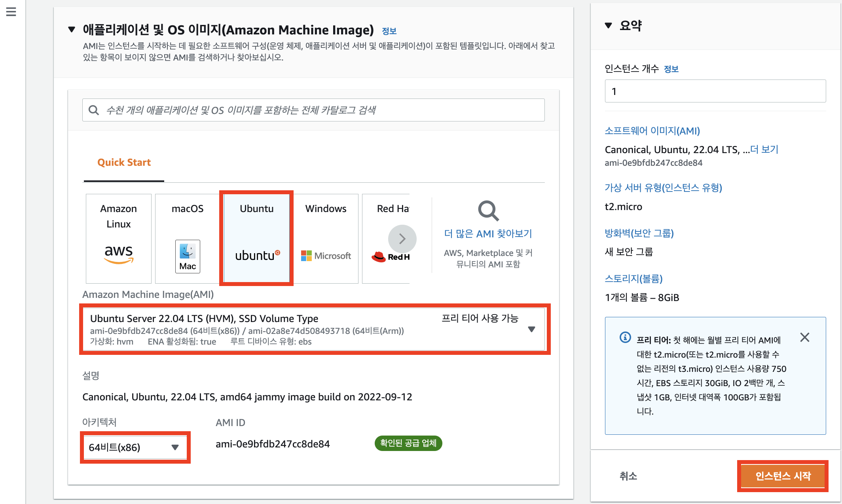The image size is (842, 504).
Task: Select the Amazon Linux AMI tile
Action: pyautogui.click(x=119, y=238)
